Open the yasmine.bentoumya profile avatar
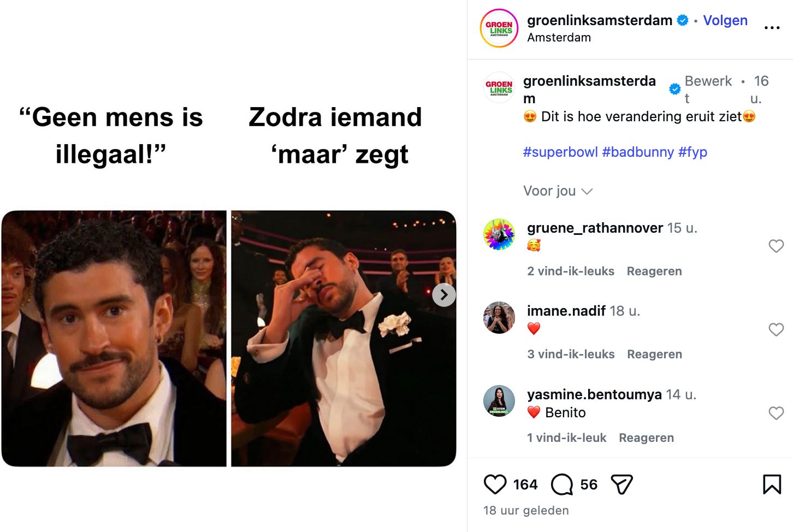Screen dimensions: 793x532 pyautogui.click(x=499, y=401)
